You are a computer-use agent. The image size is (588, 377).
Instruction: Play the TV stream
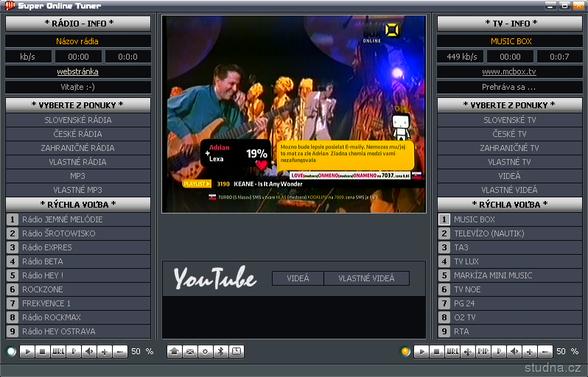pyautogui.click(x=421, y=351)
